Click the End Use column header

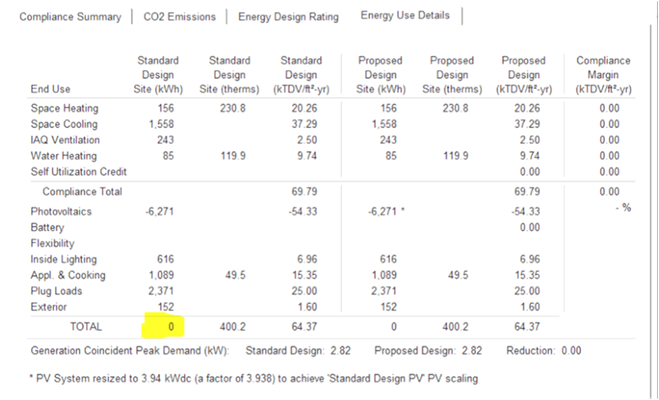51,88
